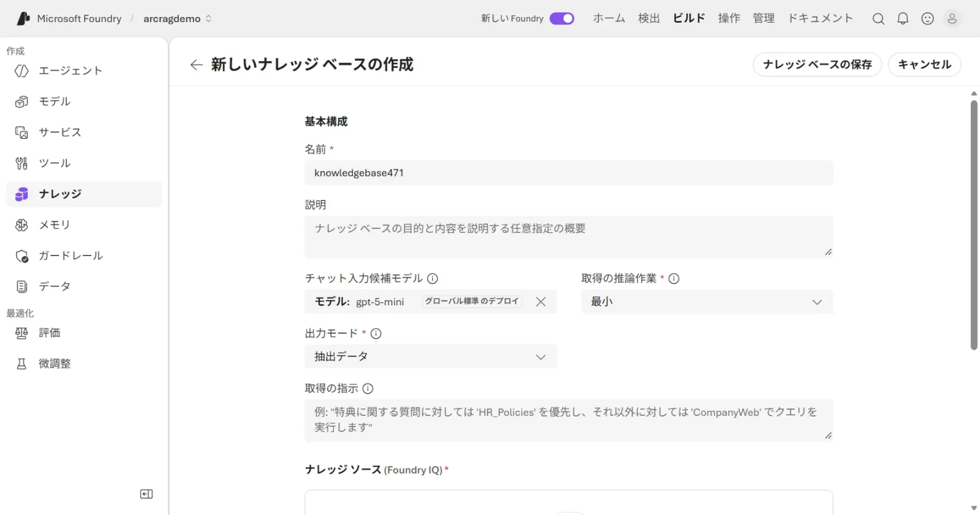
Task: Click the 評価 balance-scale icon
Action: click(x=22, y=333)
